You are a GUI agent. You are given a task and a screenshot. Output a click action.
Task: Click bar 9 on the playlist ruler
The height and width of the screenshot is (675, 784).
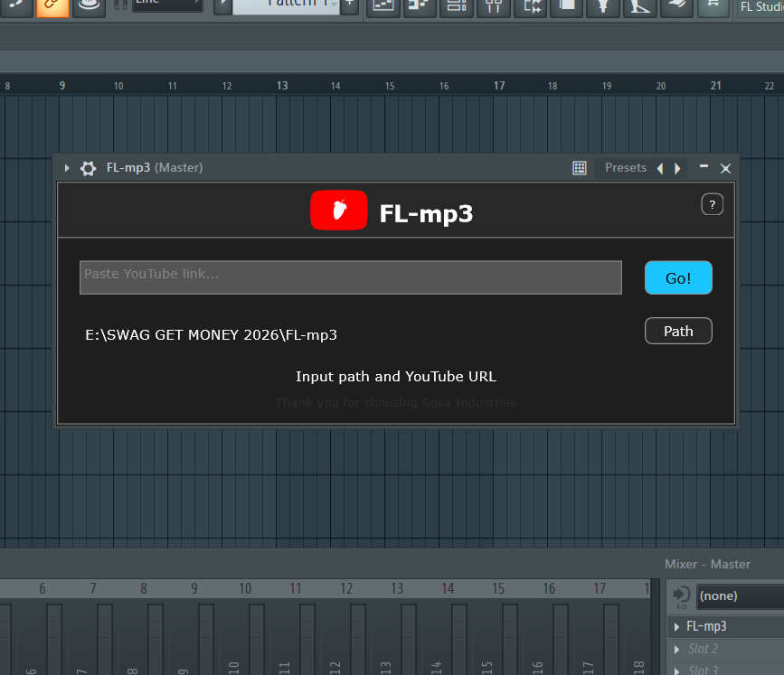coord(62,86)
